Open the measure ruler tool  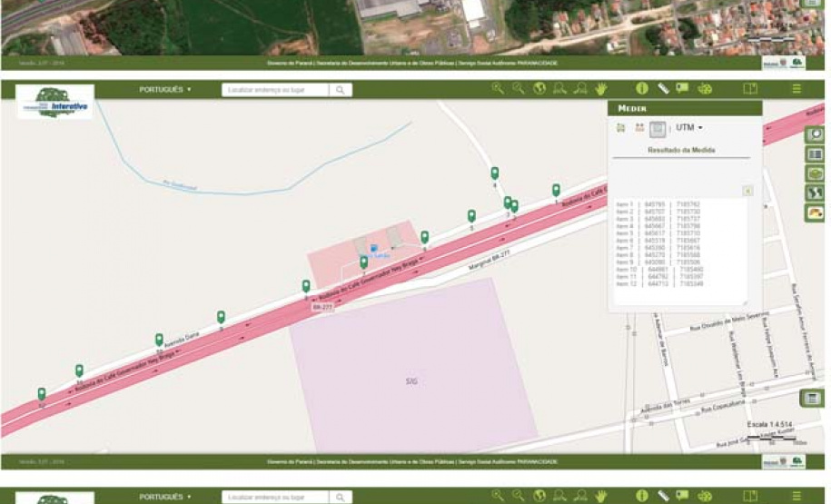coord(663,89)
